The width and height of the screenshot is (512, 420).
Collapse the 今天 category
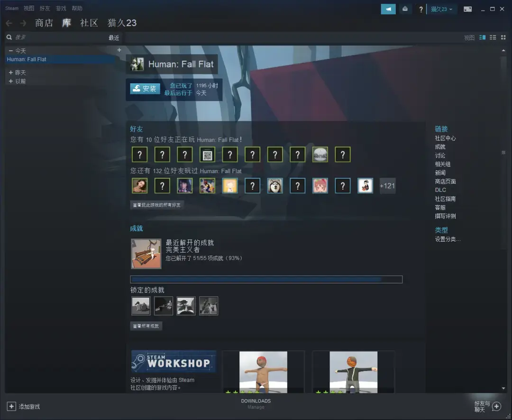[x=11, y=51]
